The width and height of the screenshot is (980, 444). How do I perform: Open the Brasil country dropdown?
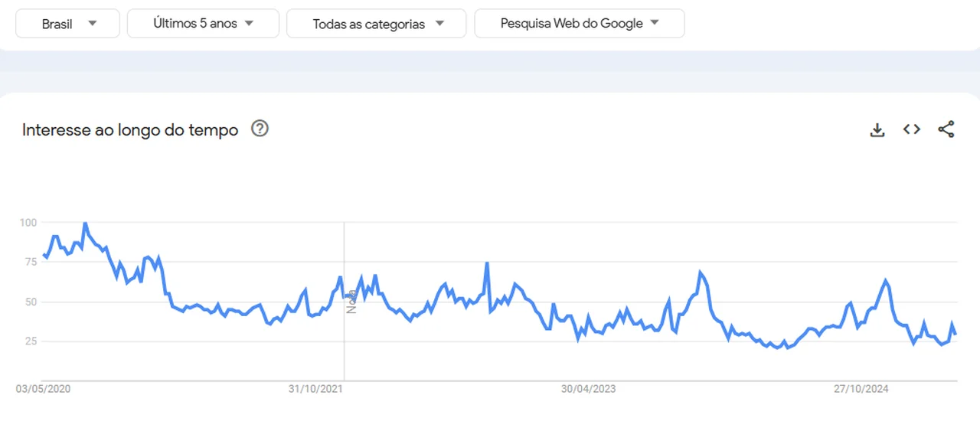tap(68, 24)
